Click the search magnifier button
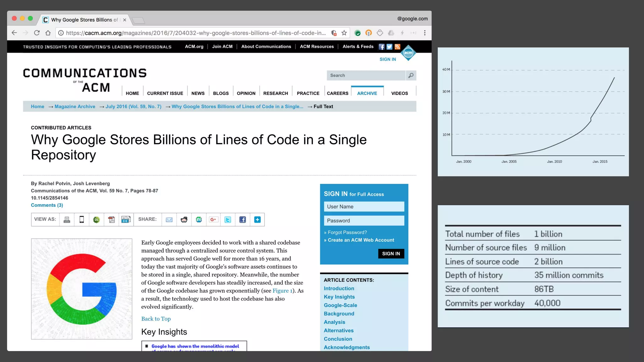644x362 pixels. coord(411,75)
